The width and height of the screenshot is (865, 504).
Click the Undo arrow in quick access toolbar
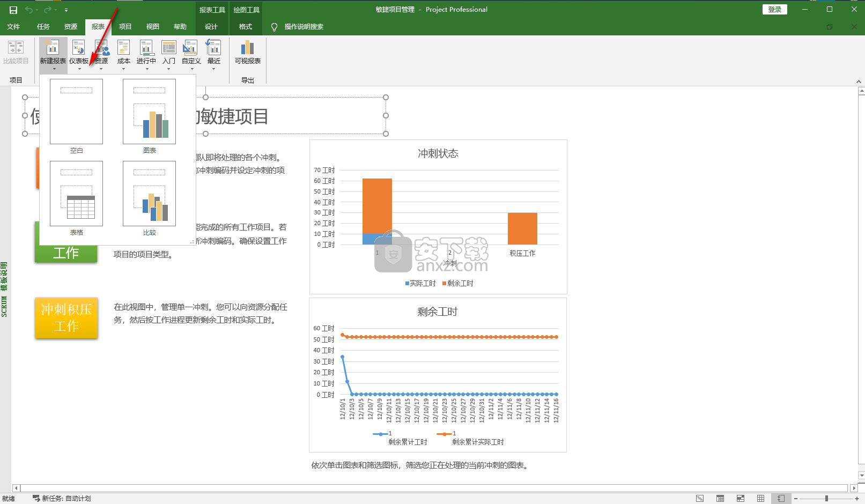(x=29, y=10)
